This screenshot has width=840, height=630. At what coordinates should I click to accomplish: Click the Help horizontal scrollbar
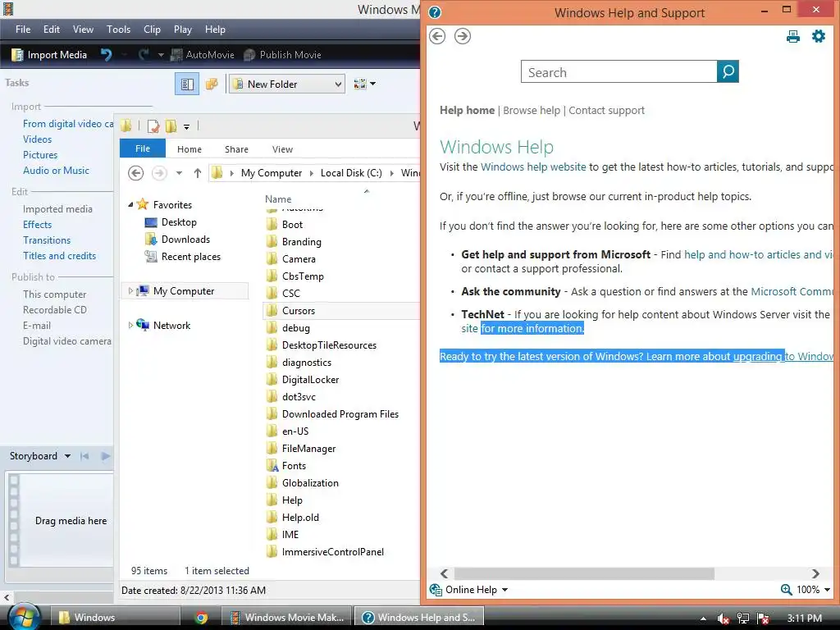(584, 573)
